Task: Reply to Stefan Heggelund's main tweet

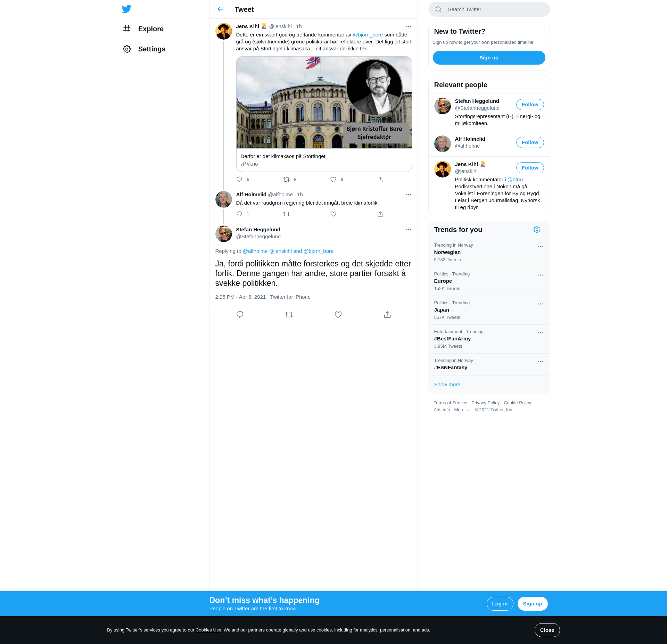Action: 240,315
